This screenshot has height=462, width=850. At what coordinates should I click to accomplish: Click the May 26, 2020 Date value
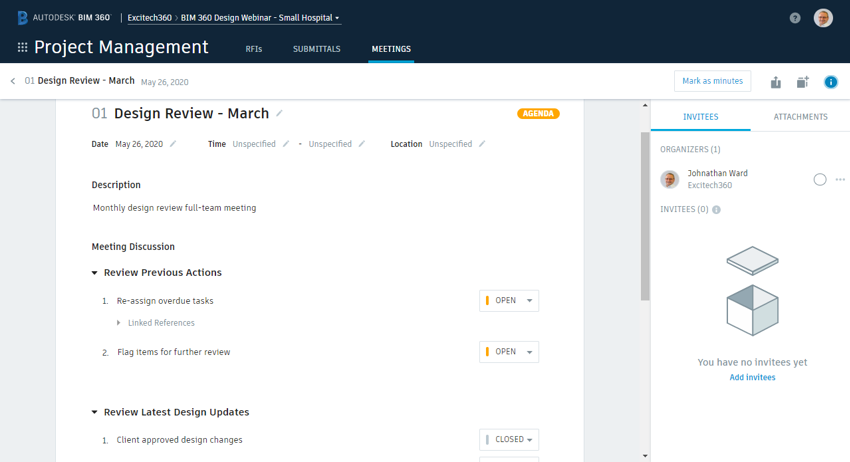click(139, 144)
